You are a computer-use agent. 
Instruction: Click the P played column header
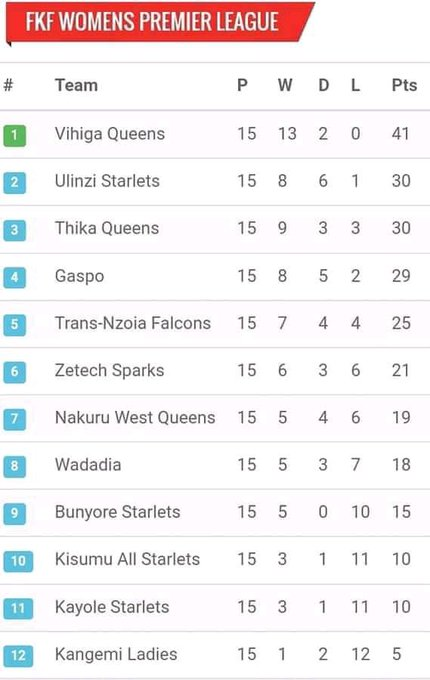click(242, 85)
